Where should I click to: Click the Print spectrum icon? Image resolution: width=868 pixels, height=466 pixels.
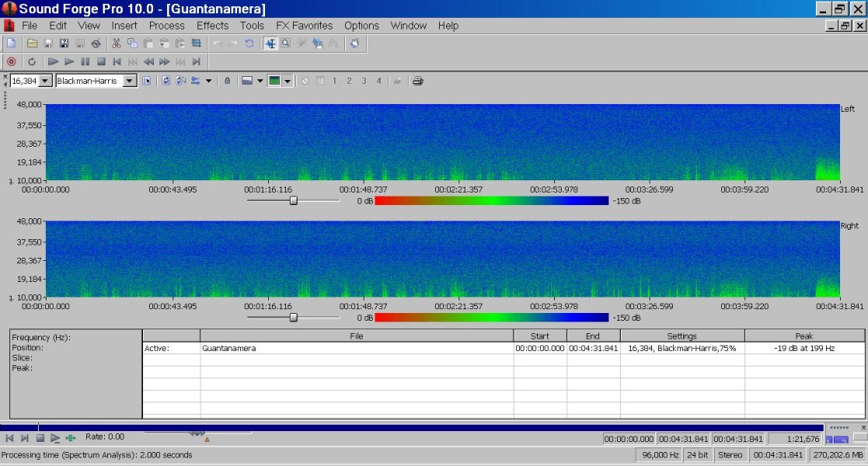click(x=417, y=80)
